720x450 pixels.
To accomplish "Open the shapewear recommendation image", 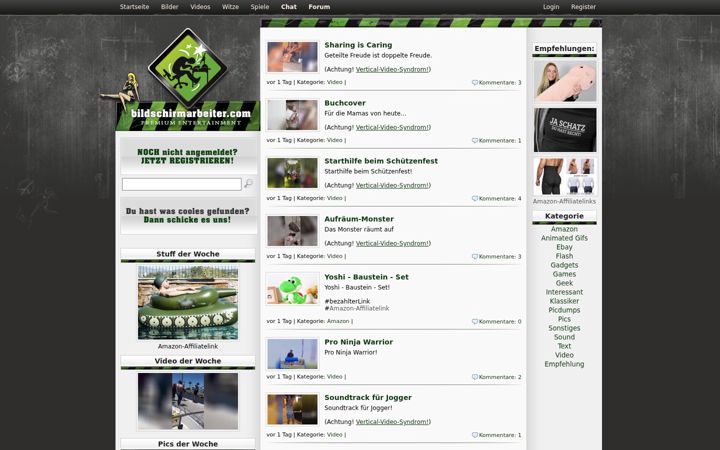I will [x=565, y=177].
